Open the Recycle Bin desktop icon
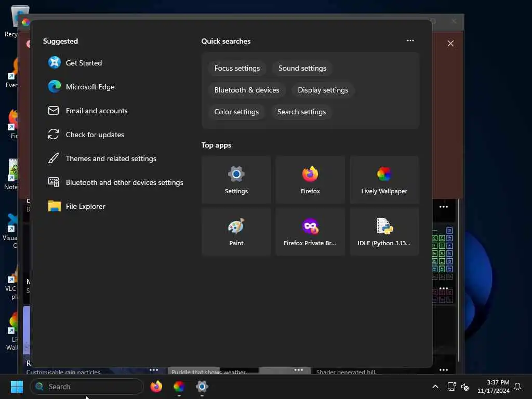This screenshot has height=399, width=532. pyautogui.click(x=16, y=21)
